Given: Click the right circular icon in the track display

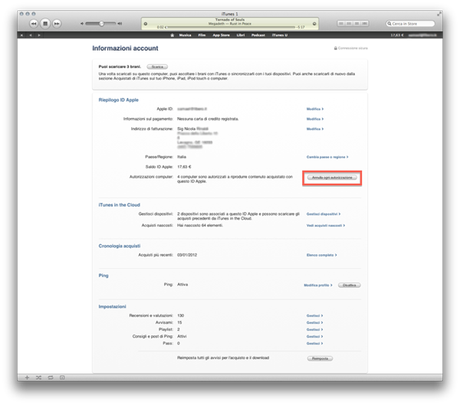Looking at the screenshot, I should (314, 24).
